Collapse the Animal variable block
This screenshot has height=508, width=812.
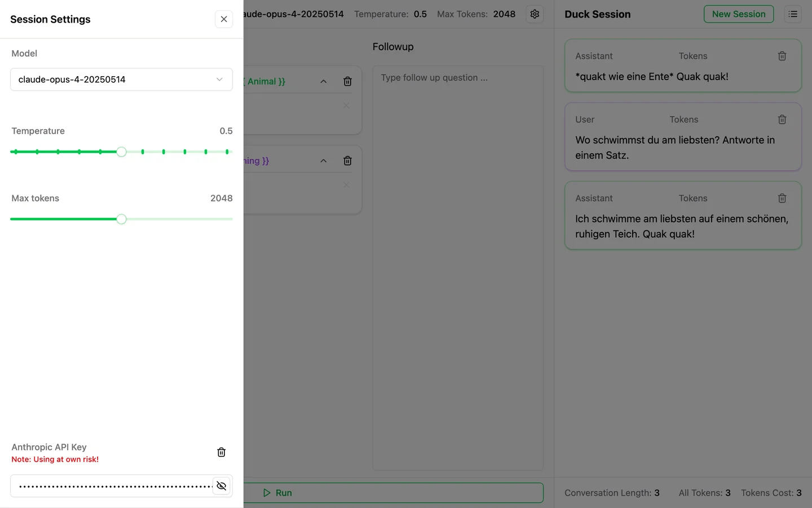pyautogui.click(x=324, y=81)
